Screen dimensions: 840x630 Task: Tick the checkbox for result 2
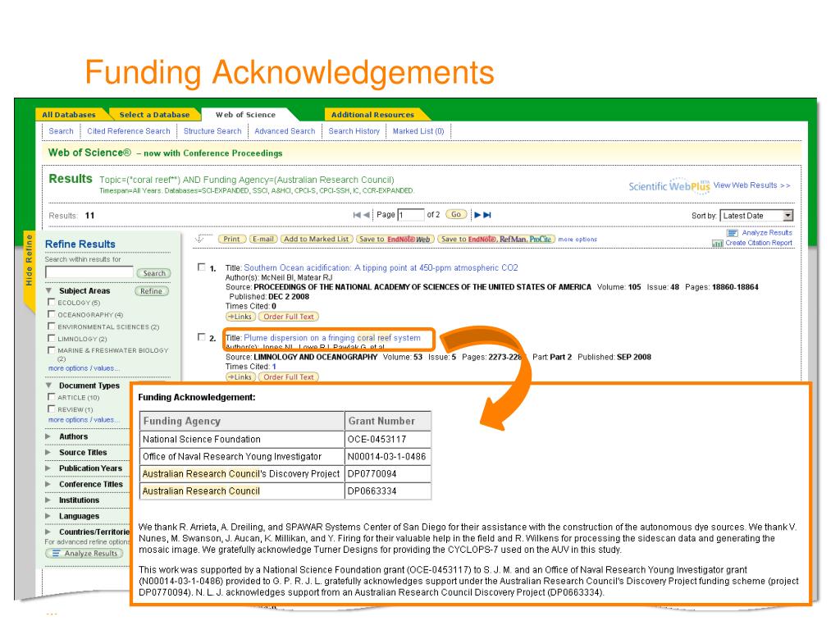click(x=202, y=337)
